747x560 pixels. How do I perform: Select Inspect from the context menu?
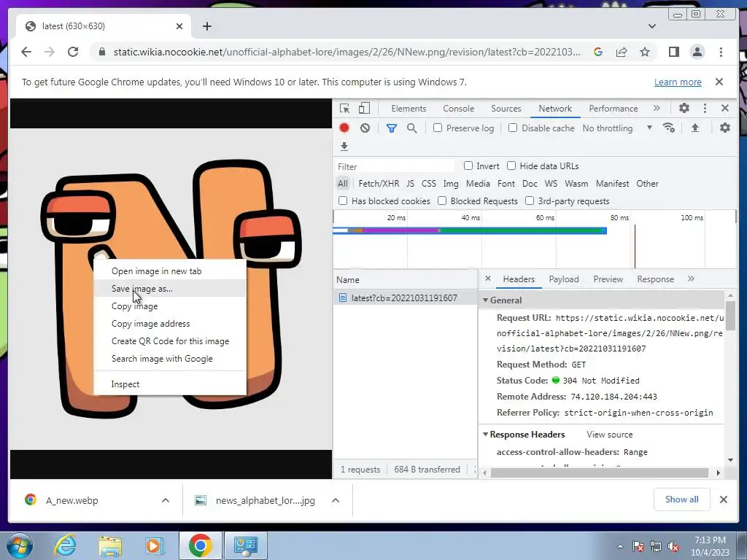click(x=170, y=384)
